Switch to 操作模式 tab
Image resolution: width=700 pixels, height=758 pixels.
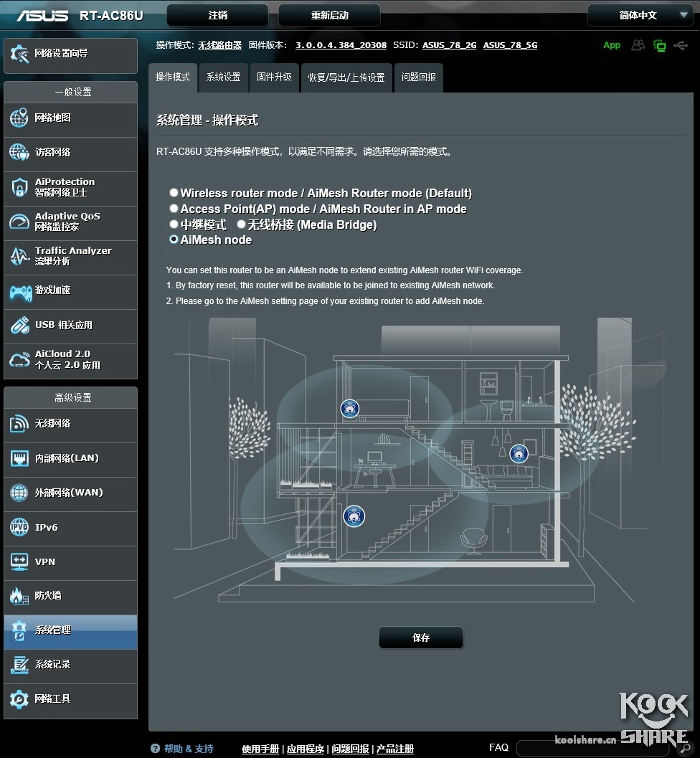point(173,77)
